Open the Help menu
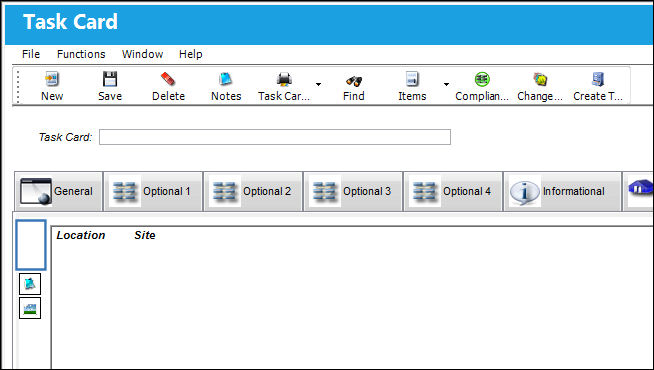Screen dimensions: 654x370 (191, 54)
